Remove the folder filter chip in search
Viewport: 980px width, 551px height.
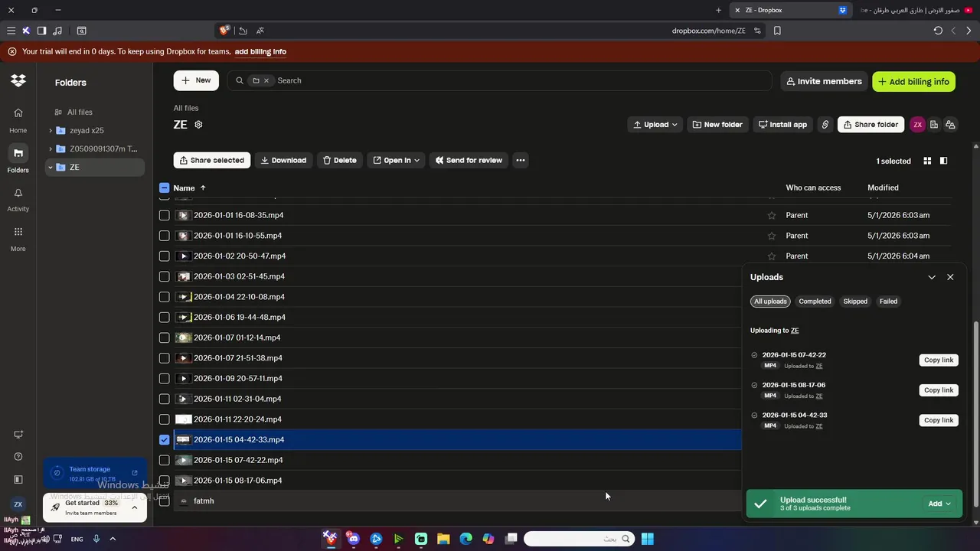pos(266,80)
